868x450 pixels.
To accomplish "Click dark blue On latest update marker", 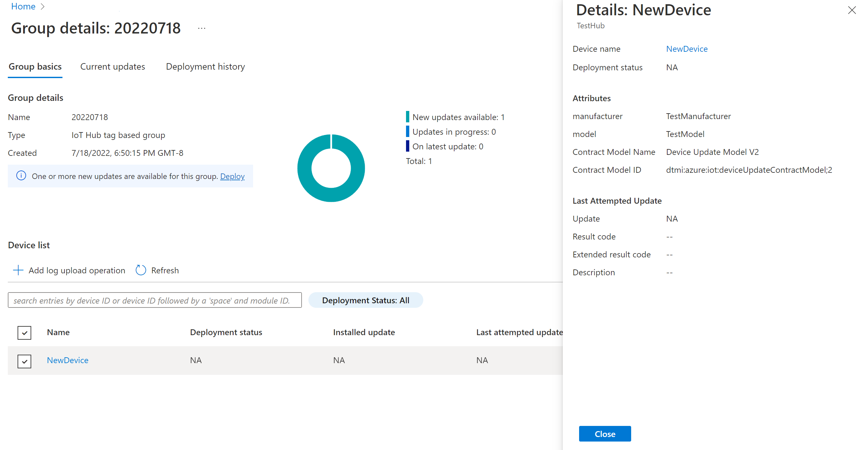I will click(x=407, y=146).
